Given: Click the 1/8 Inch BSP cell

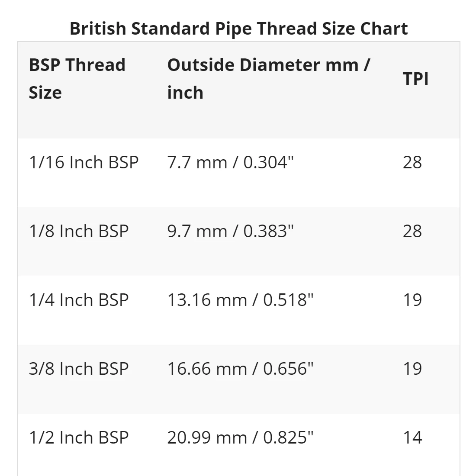Looking at the screenshot, I should (x=79, y=231).
